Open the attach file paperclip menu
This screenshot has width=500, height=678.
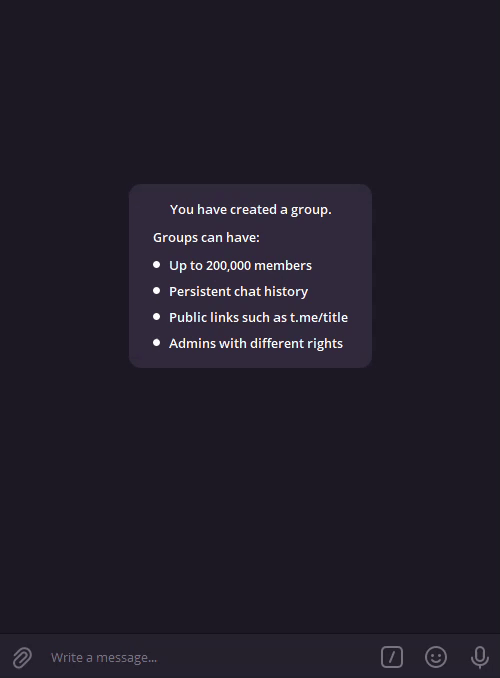22,657
